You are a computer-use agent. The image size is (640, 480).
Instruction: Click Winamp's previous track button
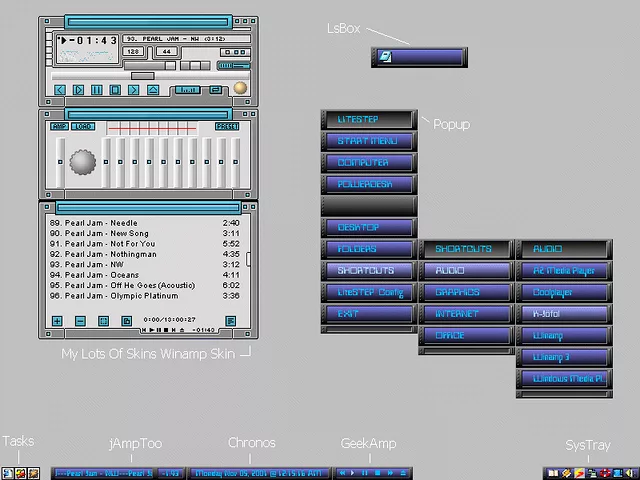[60, 90]
